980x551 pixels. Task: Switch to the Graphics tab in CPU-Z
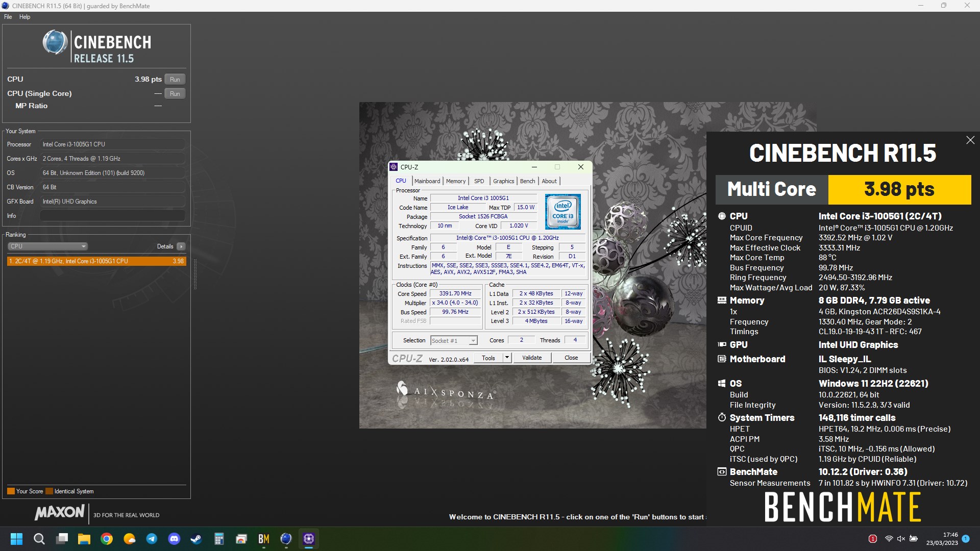[503, 181]
